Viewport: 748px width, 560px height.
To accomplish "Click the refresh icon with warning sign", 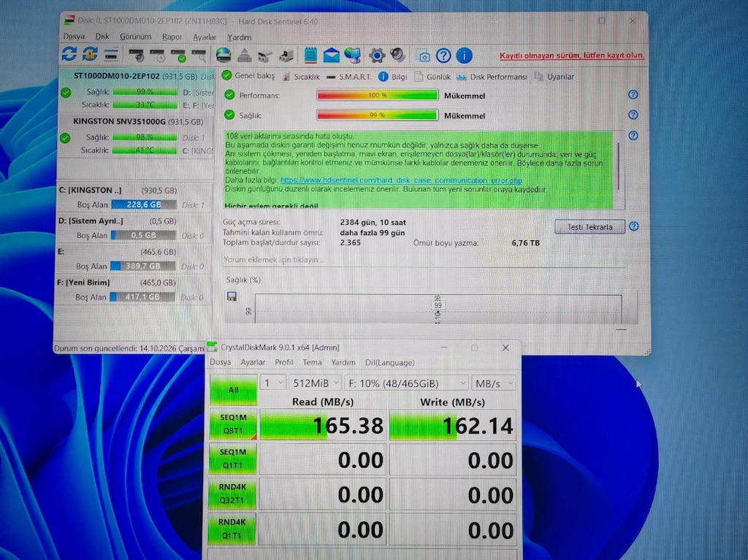I will (90, 54).
